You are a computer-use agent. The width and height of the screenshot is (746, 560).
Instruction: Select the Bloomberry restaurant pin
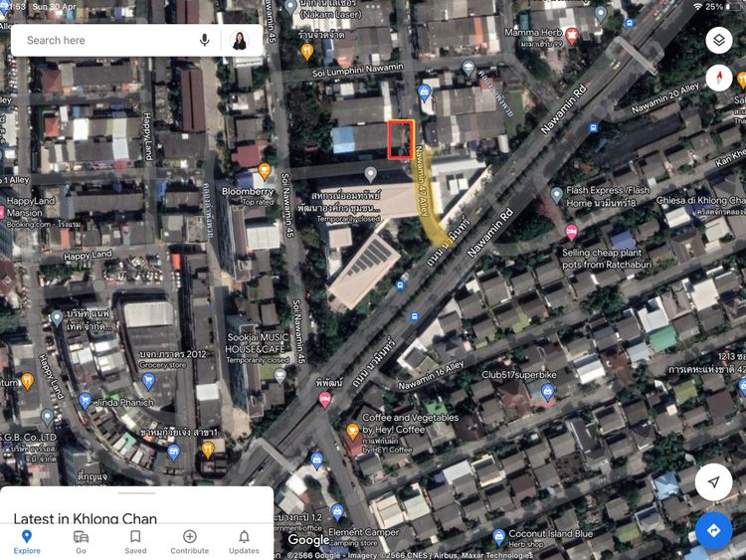(x=265, y=170)
